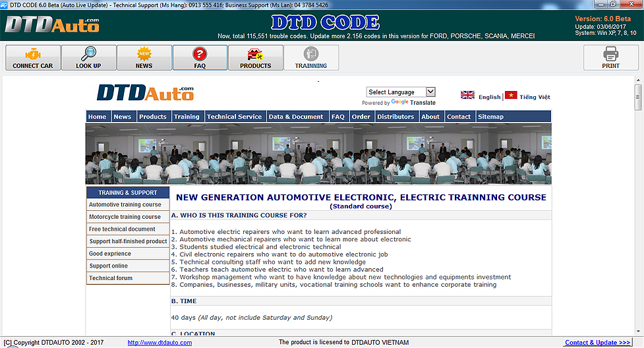Click the training classroom banner image
The image size is (644, 348).
318,154
